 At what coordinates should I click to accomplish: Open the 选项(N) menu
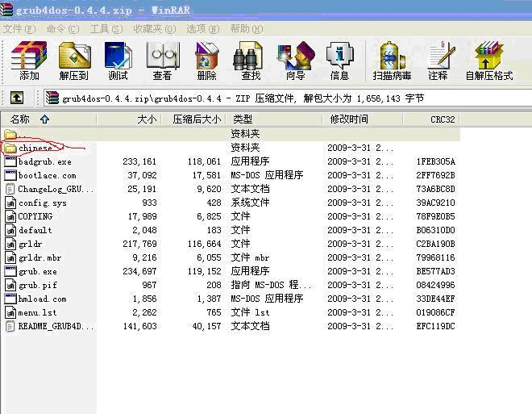click(203, 29)
